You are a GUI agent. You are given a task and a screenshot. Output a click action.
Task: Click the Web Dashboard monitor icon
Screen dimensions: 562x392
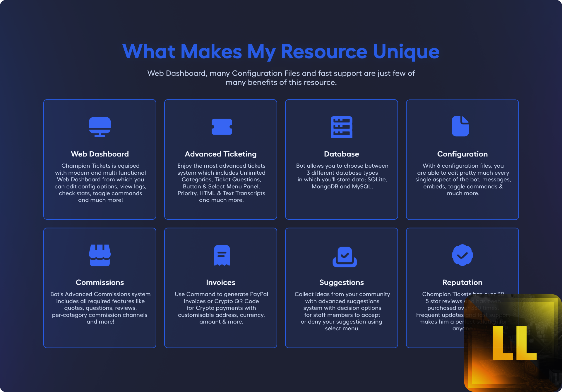[100, 127]
